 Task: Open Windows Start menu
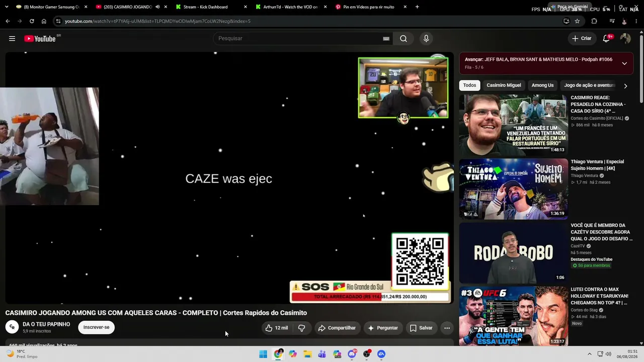pos(263,354)
